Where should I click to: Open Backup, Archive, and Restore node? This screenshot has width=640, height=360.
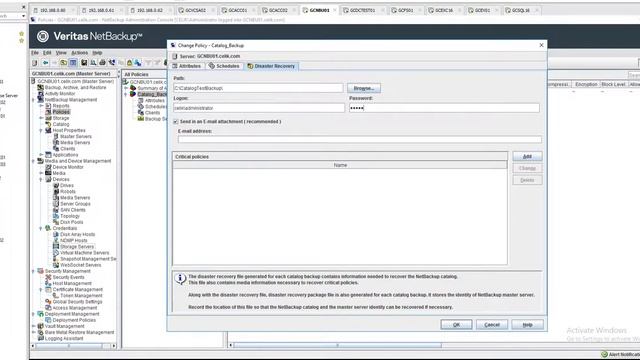coord(75,87)
